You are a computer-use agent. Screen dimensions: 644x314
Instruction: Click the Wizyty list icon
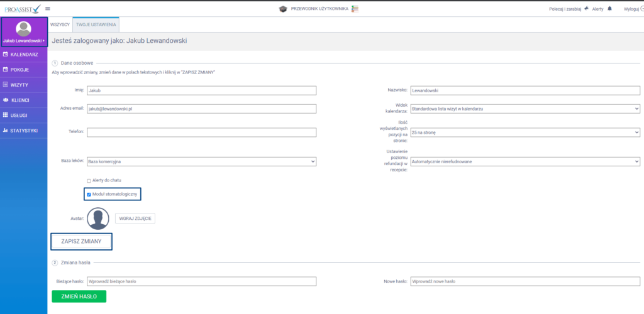click(x=6, y=85)
